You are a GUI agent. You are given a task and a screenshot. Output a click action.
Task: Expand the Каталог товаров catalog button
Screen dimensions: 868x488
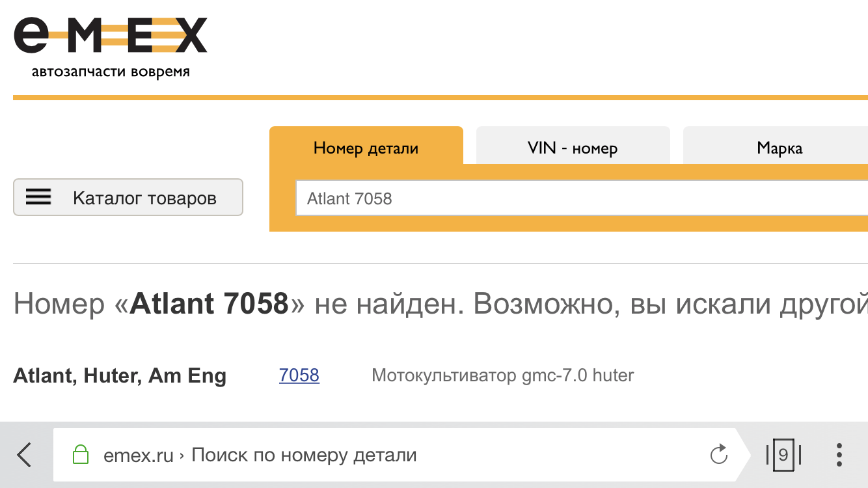[128, 197]
